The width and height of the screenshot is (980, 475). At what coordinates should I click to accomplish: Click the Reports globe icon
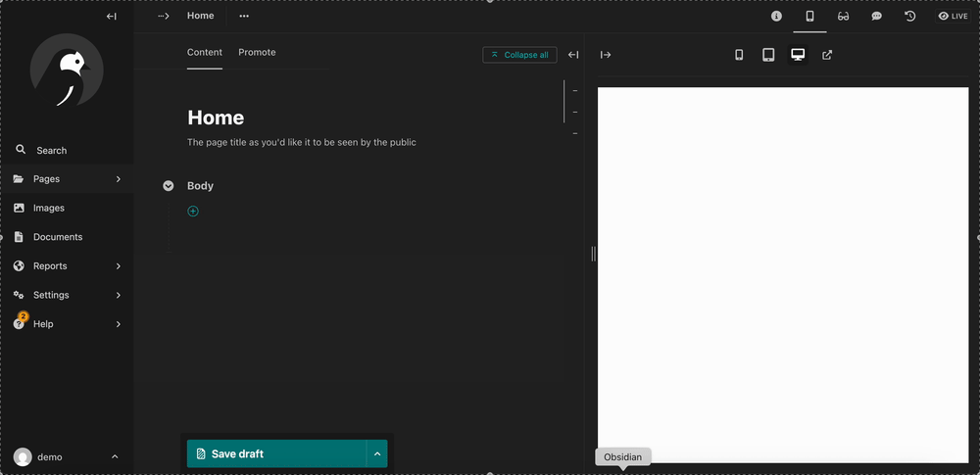(19, 265)
